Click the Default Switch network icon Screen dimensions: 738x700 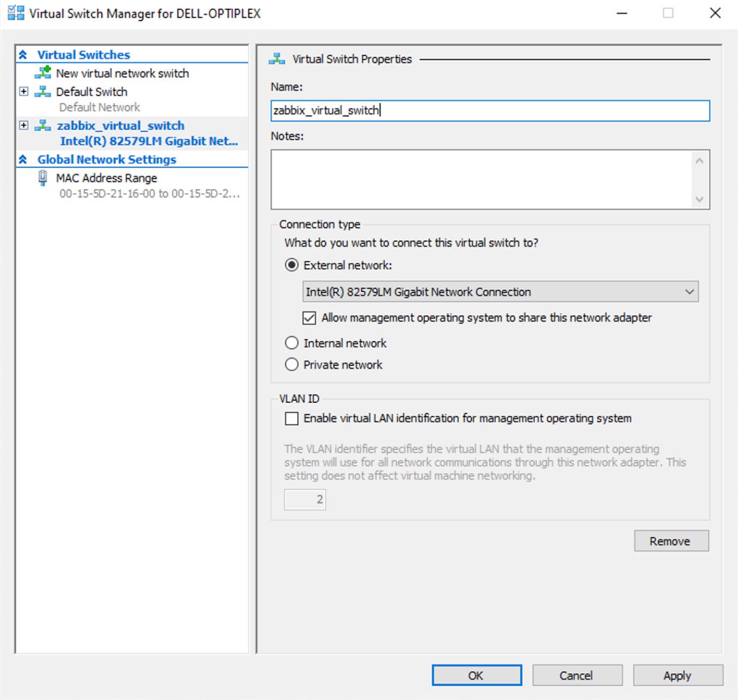coord(43,92)
